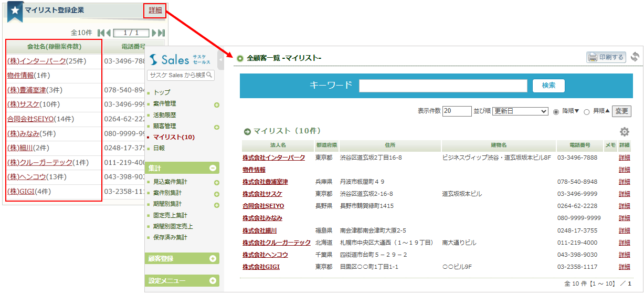Go to first page in マイリスト登録企業 pager
The width and height of the screenshot is (644, 294).
point(101,33)
